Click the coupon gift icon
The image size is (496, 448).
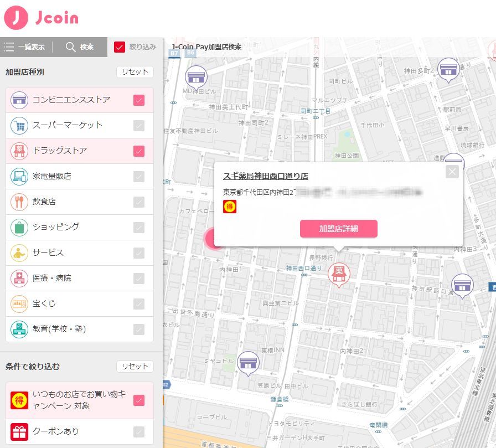pos(19,432)
